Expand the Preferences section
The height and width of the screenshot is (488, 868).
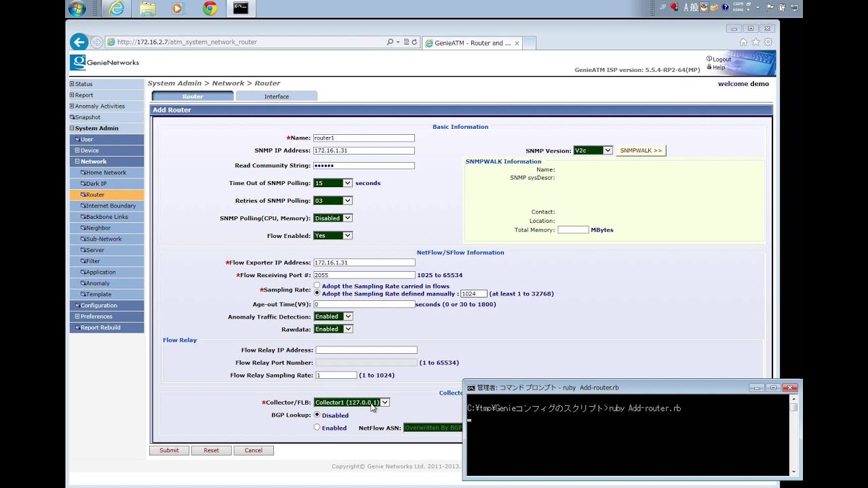tap(106, 317)
